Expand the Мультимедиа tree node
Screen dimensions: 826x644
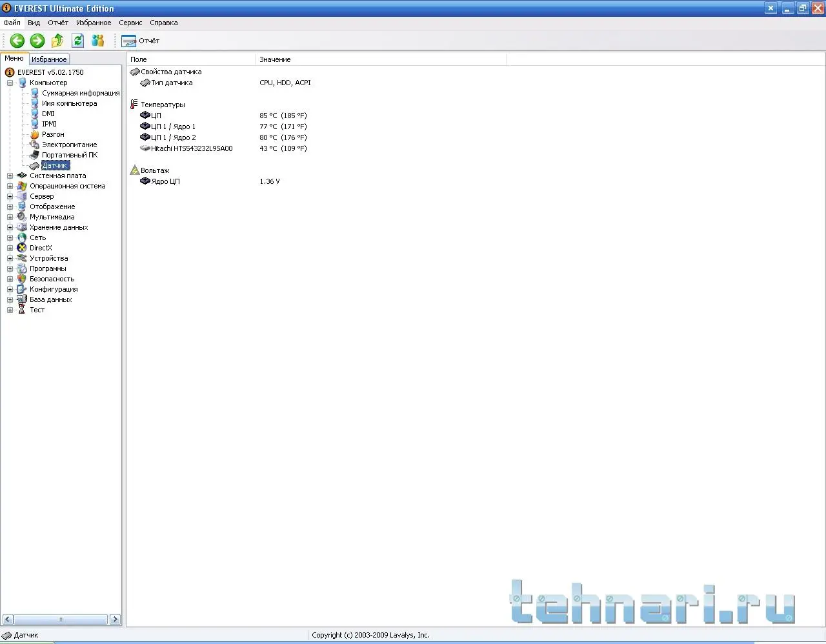tap(10, 217)
